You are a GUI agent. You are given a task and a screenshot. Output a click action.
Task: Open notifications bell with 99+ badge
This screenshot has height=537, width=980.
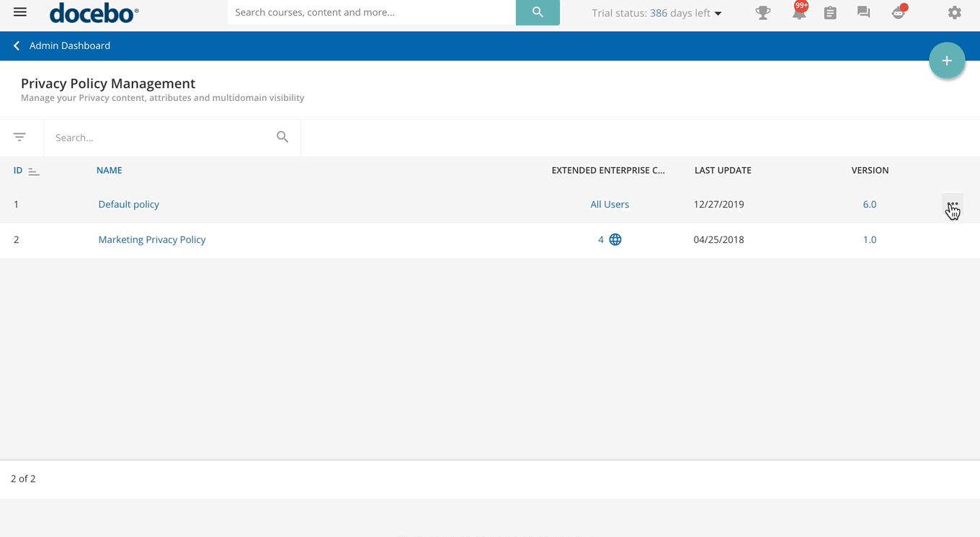click(x=798, y=13)
